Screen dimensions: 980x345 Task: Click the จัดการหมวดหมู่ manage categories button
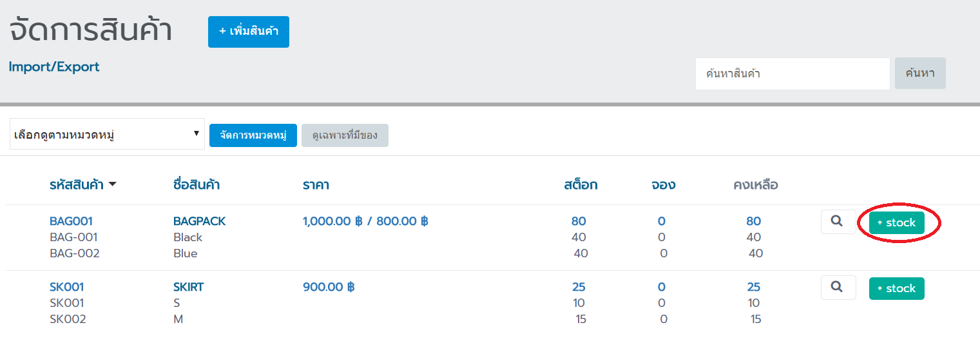pyautogui.click(x=253, y=135)
